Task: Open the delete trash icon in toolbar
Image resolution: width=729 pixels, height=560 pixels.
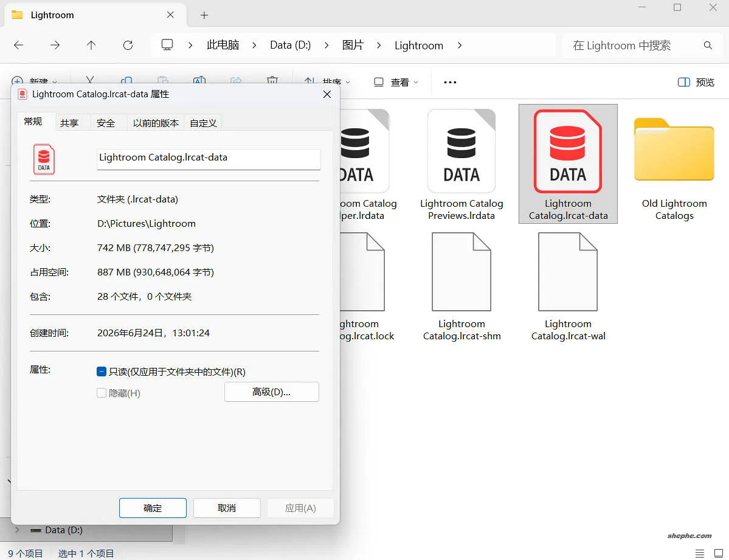Action: (272, 80)
